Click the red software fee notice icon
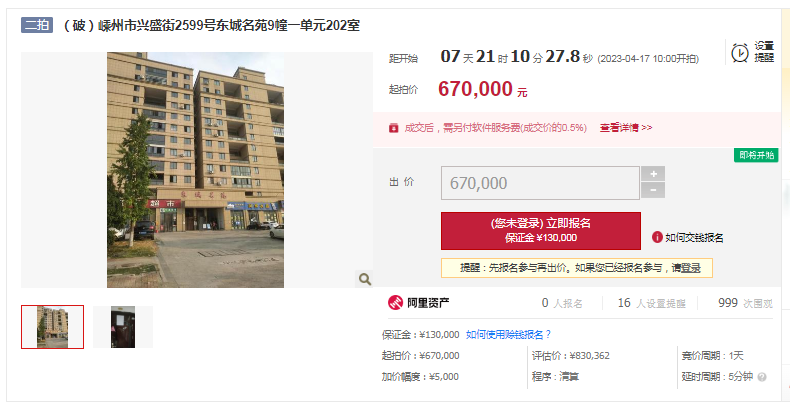 point(393,128)
